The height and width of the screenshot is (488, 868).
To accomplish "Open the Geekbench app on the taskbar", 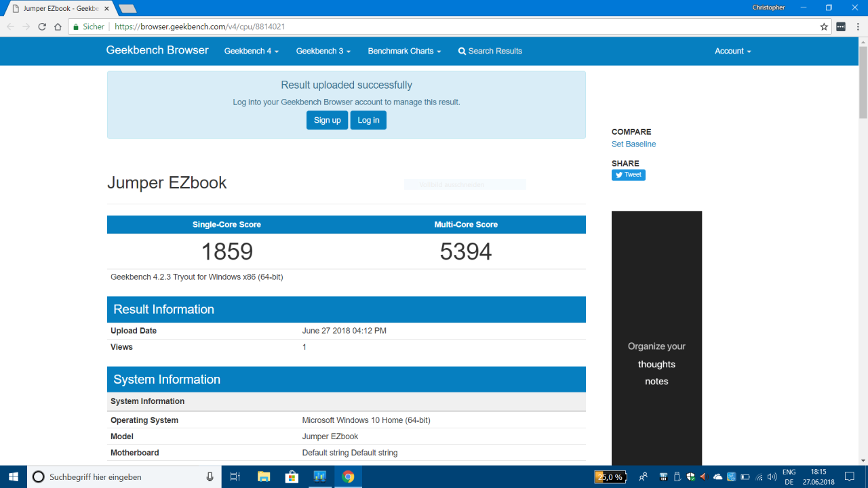I will tap(320, 476).
